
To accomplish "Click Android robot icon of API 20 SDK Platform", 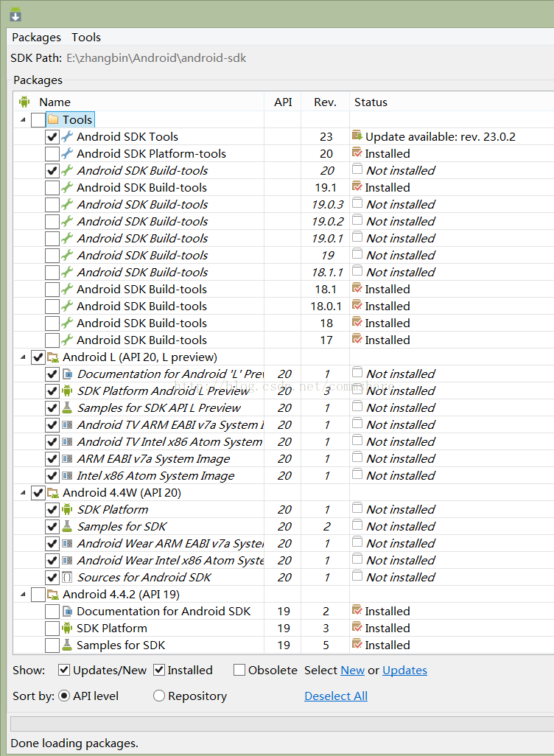I will point(68,509).
